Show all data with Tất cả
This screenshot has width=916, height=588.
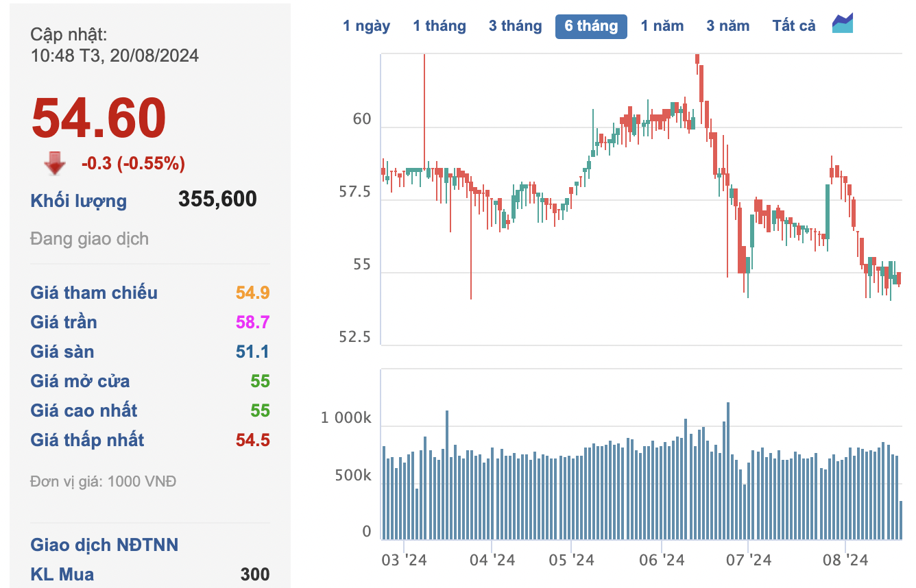[794, 26]
